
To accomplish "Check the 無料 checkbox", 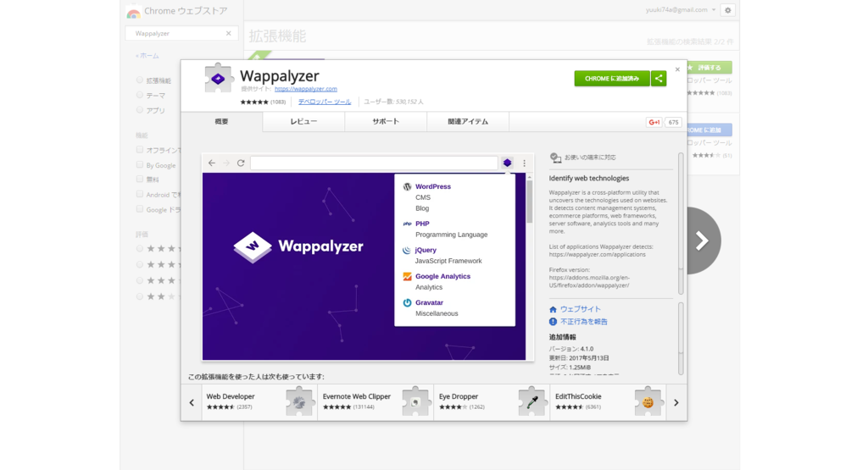I will (x=140, y=180).
